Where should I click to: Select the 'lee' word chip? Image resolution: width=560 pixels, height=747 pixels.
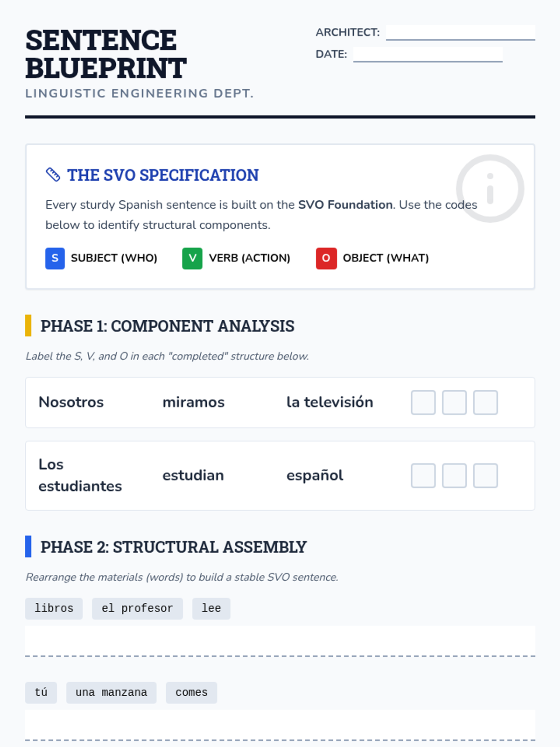(211, 608)
